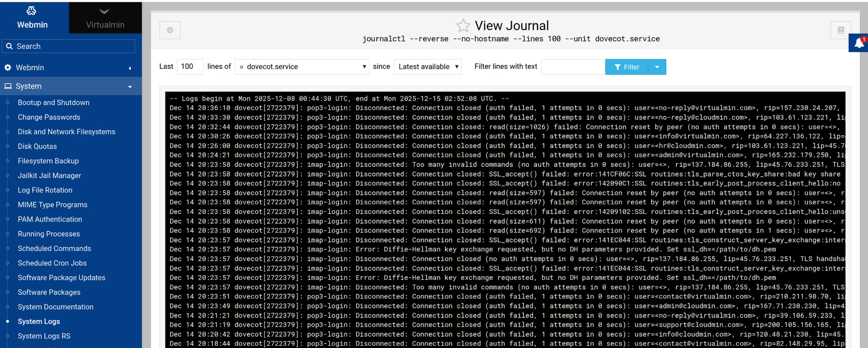
Task: Click the Webmin logo icon
Action: [32, 11]
